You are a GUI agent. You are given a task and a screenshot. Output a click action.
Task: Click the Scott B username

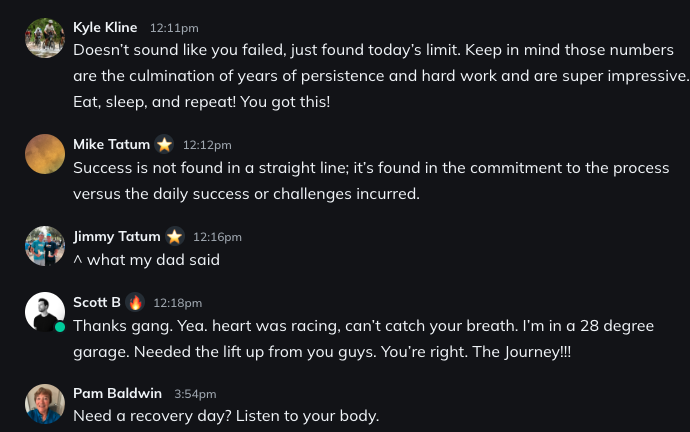(97, 302)
